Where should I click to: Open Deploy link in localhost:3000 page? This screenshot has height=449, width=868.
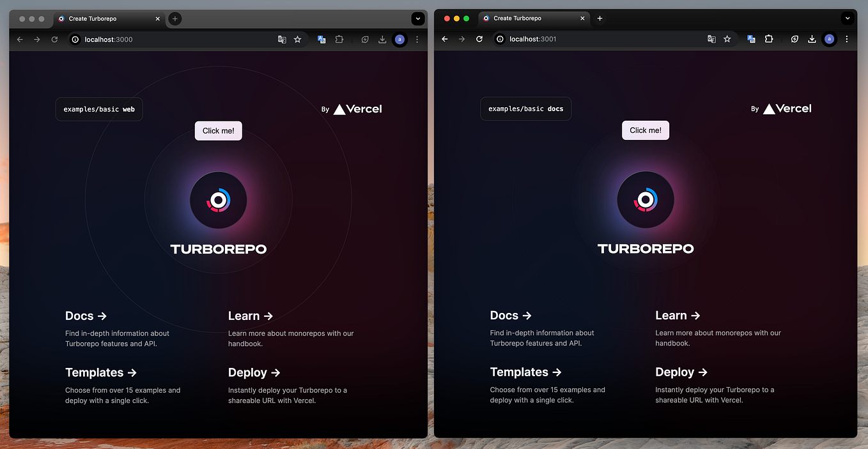point(254,372)
